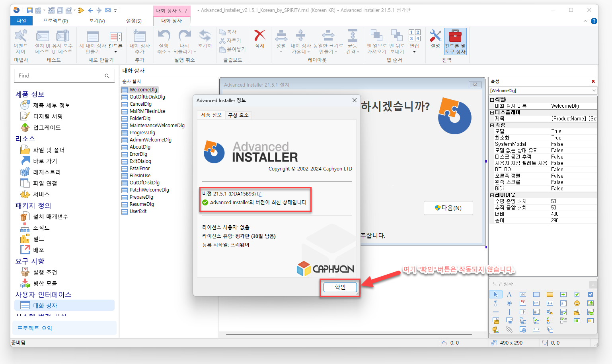Select AboutDlg in dialog list
Screen dimensions: 612x364
pyautogui.click(x=140, y=147)
